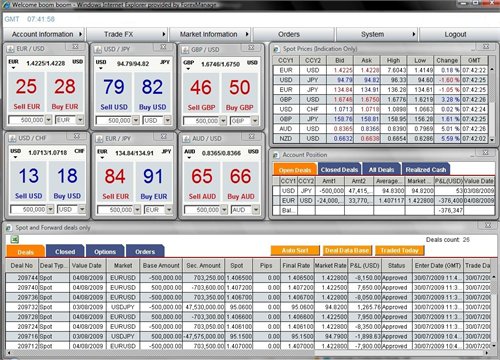
Task: Close the AUD / USD rate panel
Action: [x=252, y=136]
